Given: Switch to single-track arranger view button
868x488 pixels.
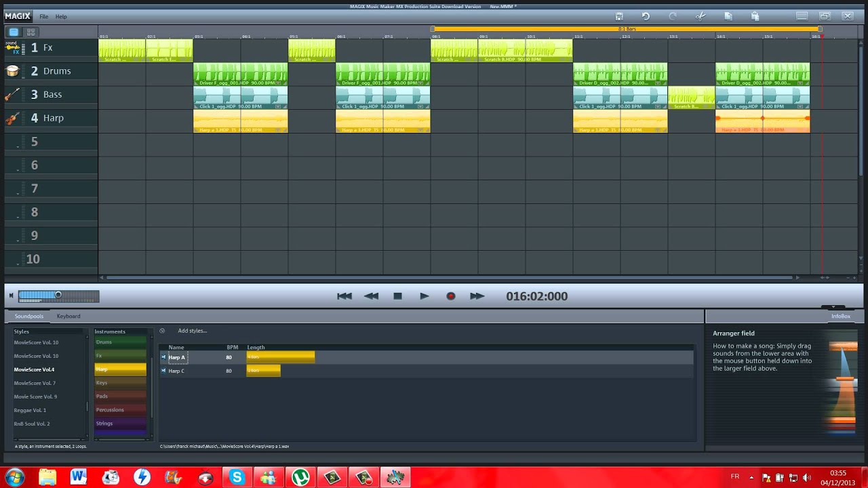Looking at the screenshot, I should [14, 32].
